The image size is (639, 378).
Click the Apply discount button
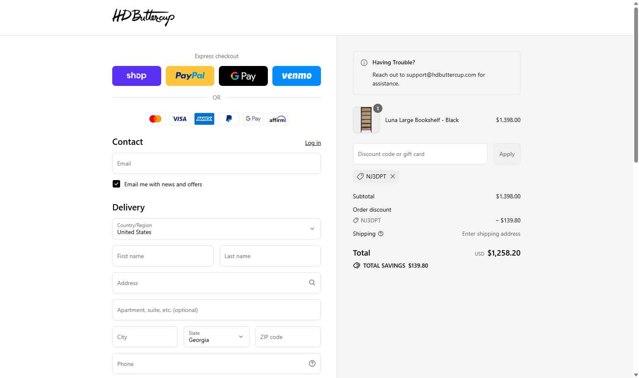pos(507,154)
